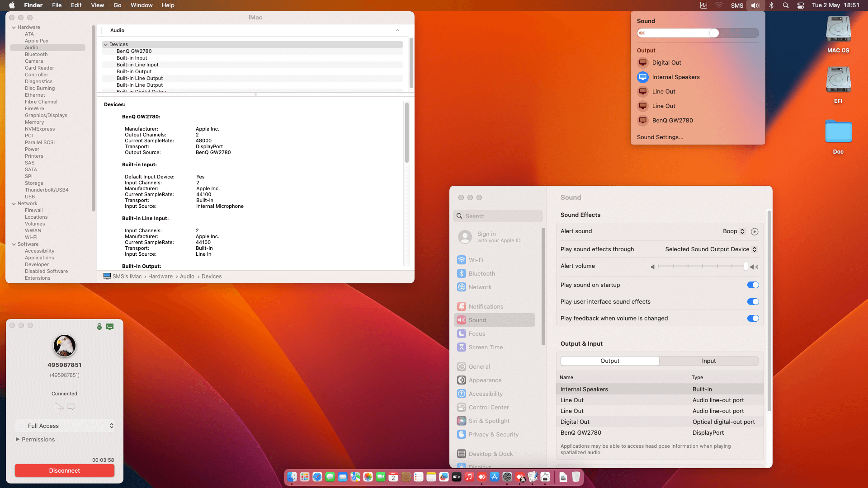Open the Trash in the Dock

click(576, 477)
